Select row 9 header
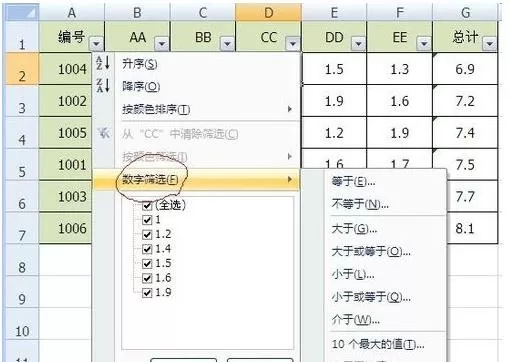510x362 pixels. (x=22, y=292)
